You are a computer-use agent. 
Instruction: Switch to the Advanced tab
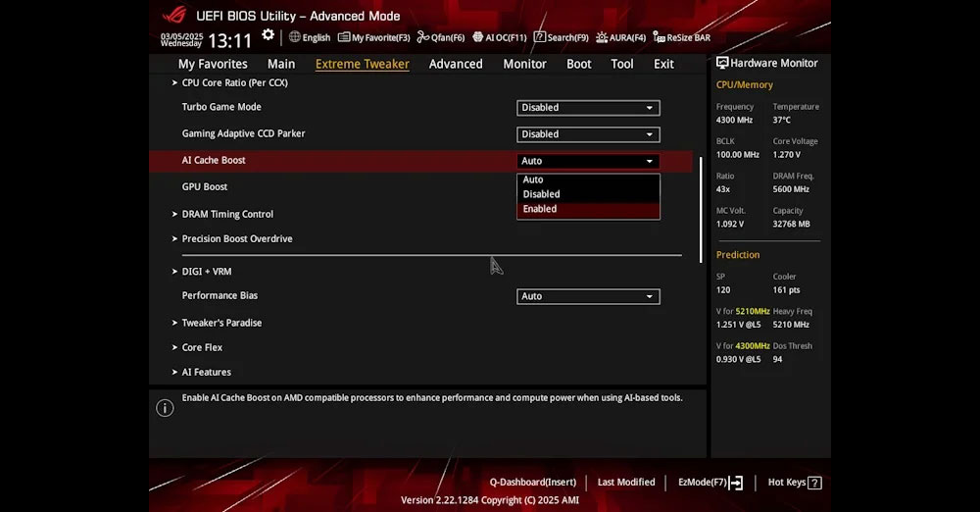pos(456,64)
